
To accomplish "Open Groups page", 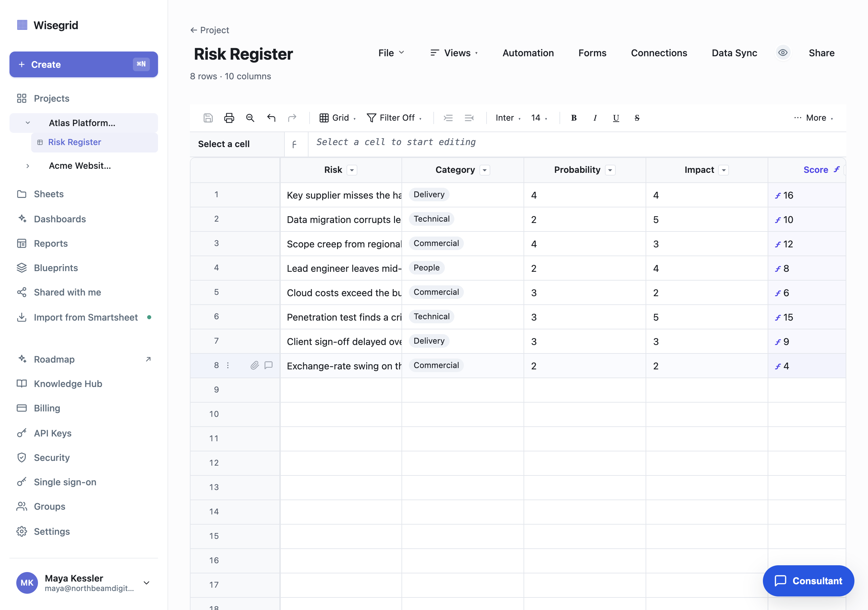I will (84, 506).
